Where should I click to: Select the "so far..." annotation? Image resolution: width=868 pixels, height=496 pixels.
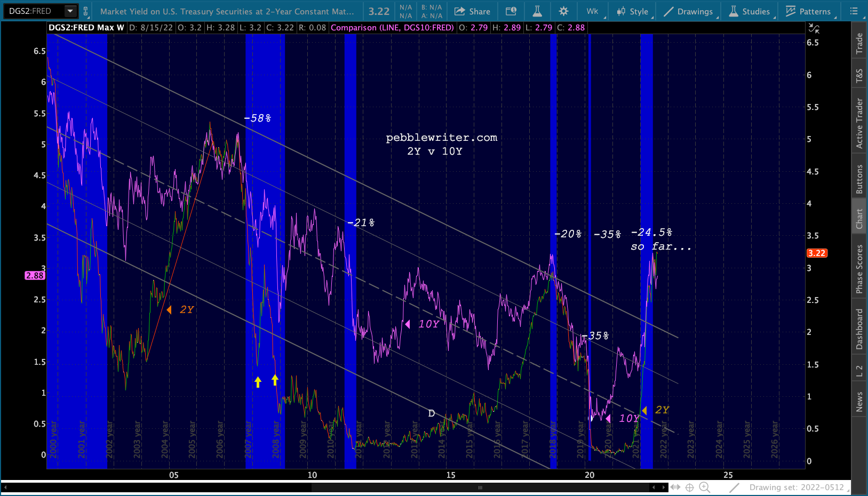(661, 246)
